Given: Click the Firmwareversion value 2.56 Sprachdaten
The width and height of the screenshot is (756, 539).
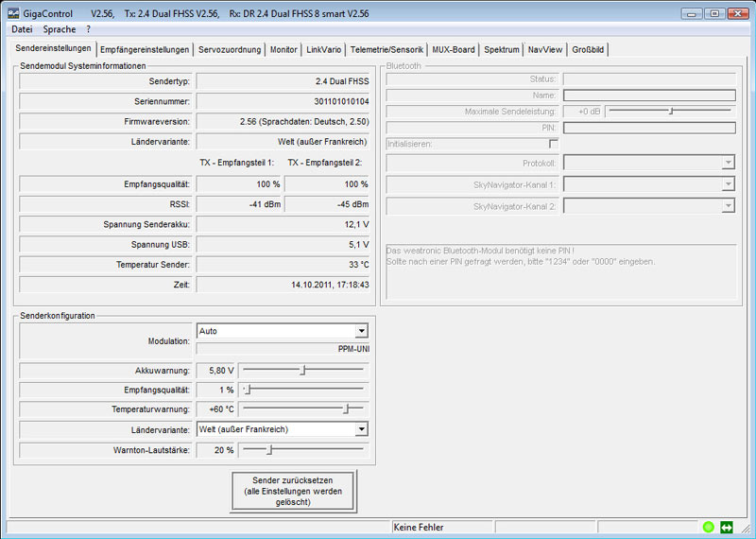Looking at the screenshot, I should 304,122.
